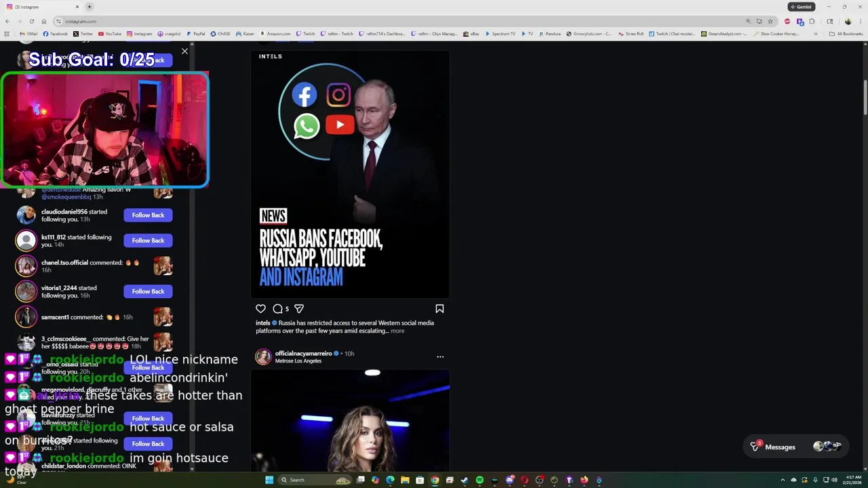Image resolution: width=868 pixels, height=488 pixels.
Task: Expand the system tray hidden icons chevron
Action: pyautogui.click(x=782, y=480)
